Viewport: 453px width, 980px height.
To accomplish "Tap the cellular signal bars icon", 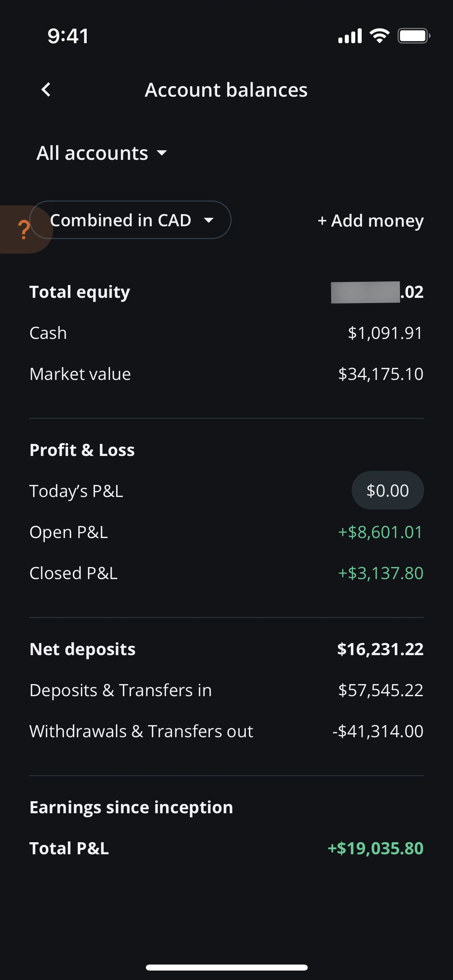I will click(x=350, y=36).
